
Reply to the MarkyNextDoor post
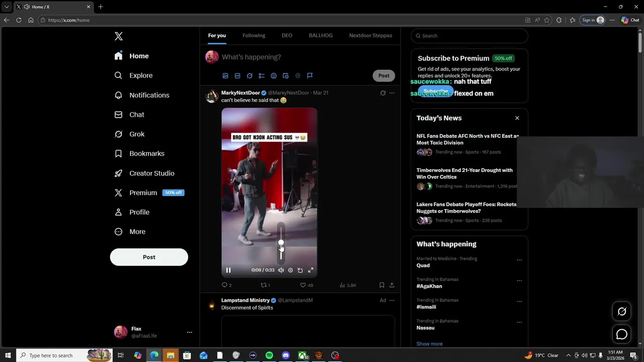coord(226,285)
